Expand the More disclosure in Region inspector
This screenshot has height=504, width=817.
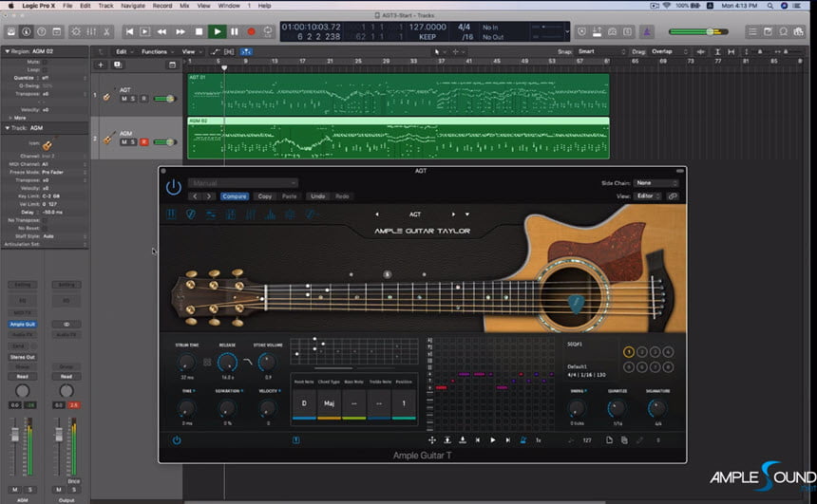[10, 118]
